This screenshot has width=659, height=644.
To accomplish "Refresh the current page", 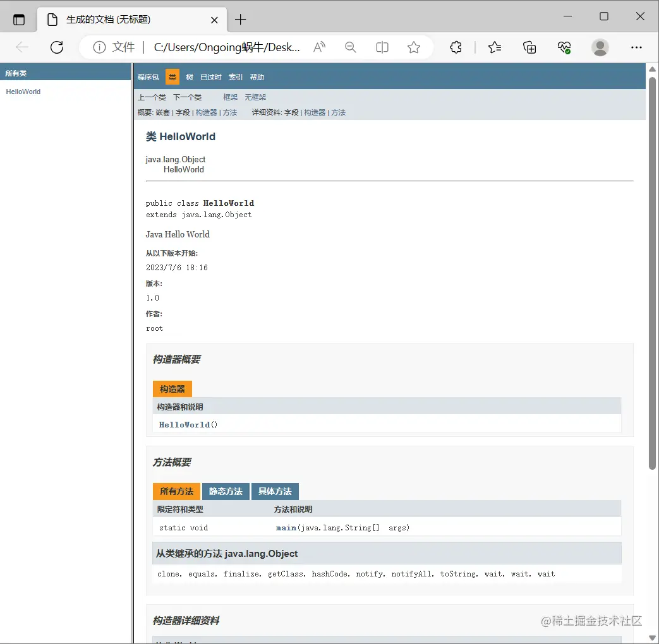I will click(57, 47).
